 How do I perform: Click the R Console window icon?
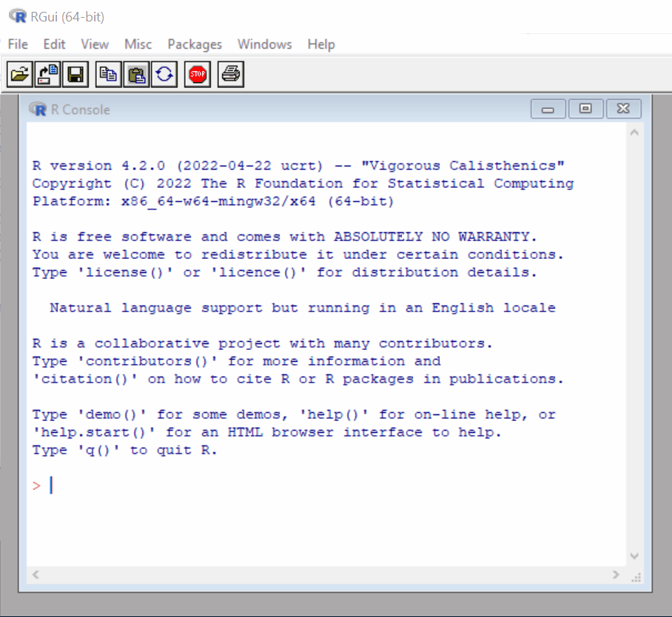(x=38, y=109)
